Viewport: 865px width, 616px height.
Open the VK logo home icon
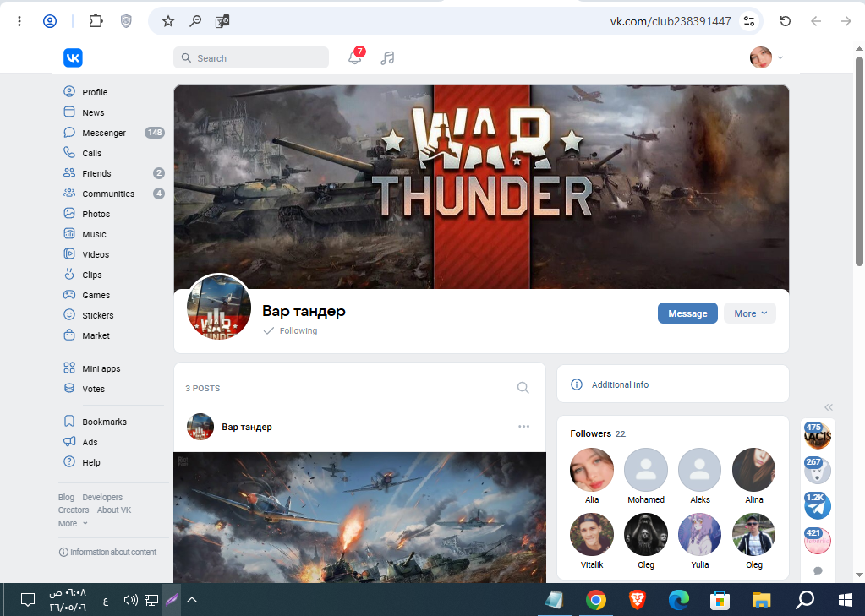73,58
